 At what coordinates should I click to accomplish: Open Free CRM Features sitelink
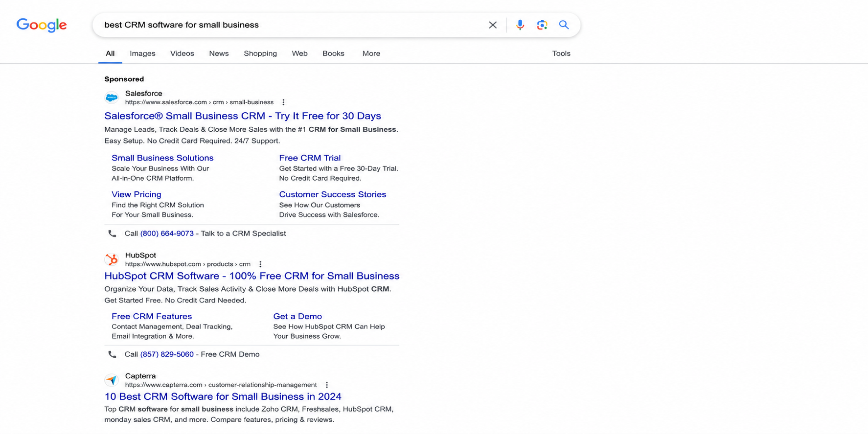tap(152, 316)
